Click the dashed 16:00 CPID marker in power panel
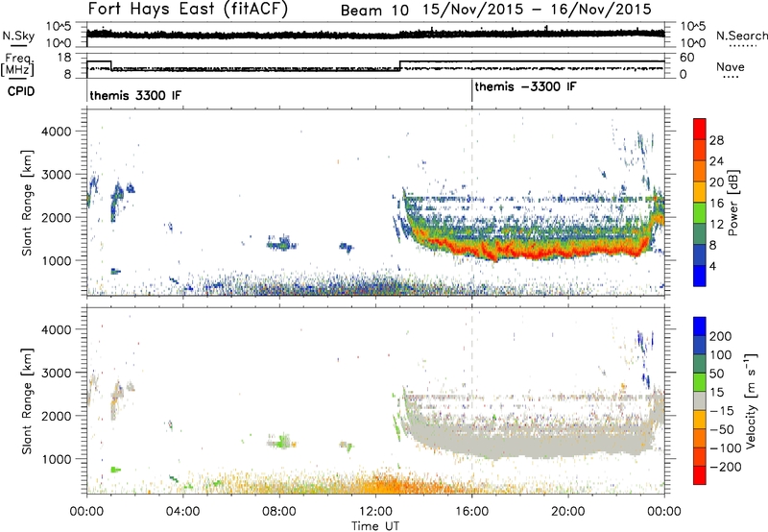768x532 pixels. pyautogui.click(x=472, y=202)
